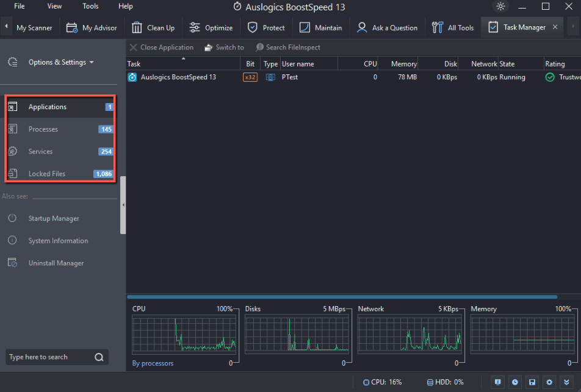Open the Tools menu
The height and width of the screenshot is (392, 581).
(90, 6)
